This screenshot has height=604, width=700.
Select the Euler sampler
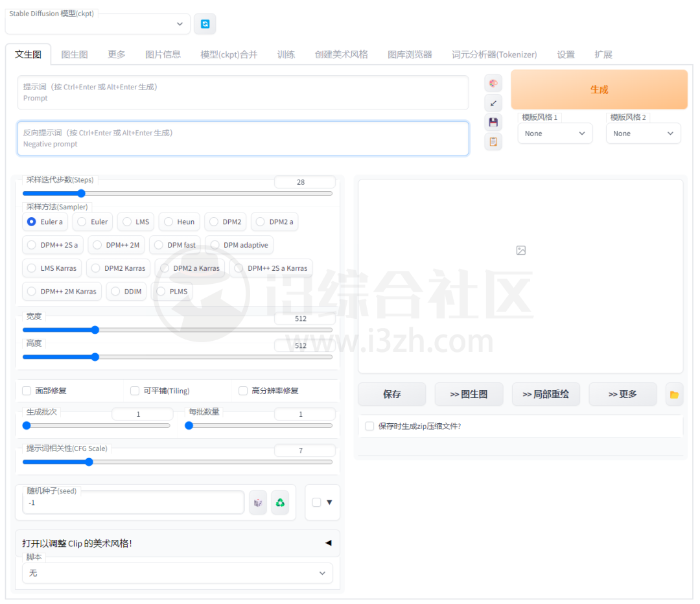93,222
